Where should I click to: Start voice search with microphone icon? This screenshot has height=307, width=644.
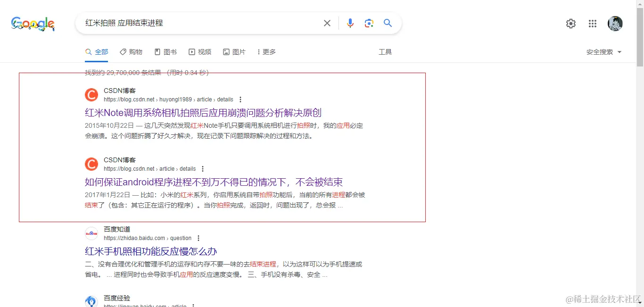pyautogui.click(x=350, y=23)
